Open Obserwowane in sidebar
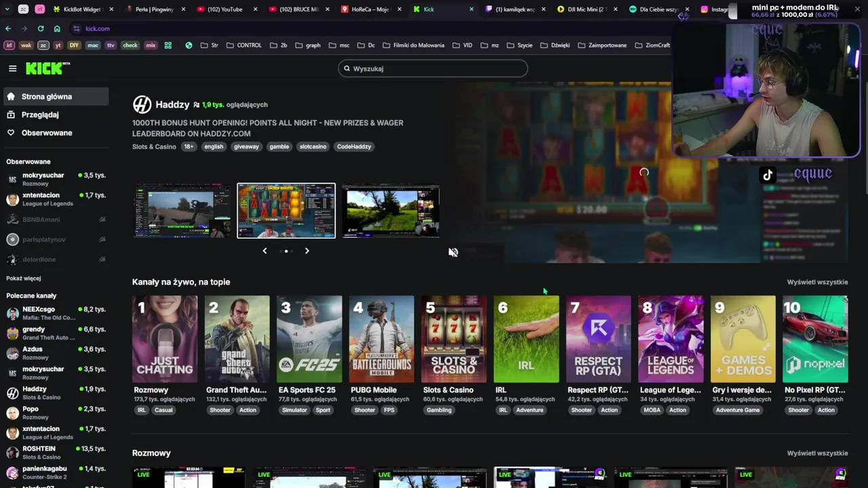Image resolution: width=868 pixels, height=488 pixels. pyautogui.click(x=56, y=133)
